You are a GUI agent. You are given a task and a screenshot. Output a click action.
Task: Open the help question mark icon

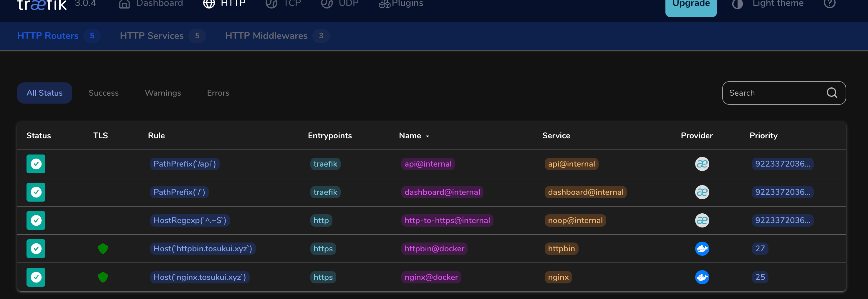830,3
